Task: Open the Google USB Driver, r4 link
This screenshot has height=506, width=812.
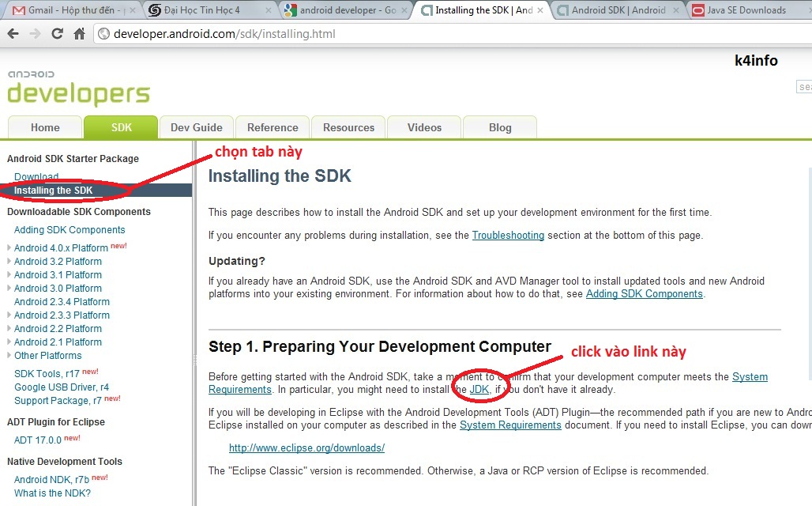Action: pyautogui.click(x=62, y=387)
